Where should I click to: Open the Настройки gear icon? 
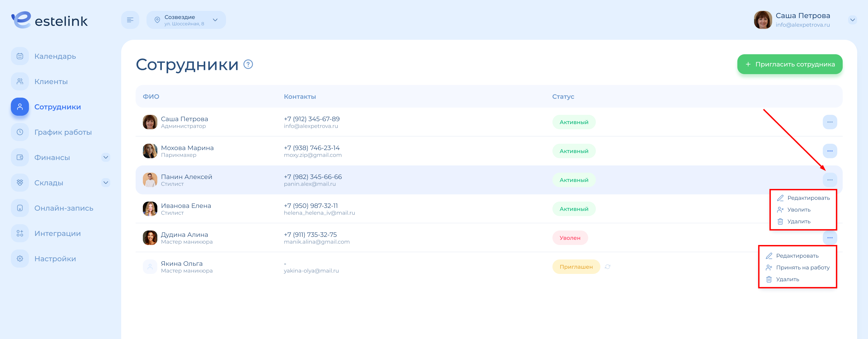20,259
